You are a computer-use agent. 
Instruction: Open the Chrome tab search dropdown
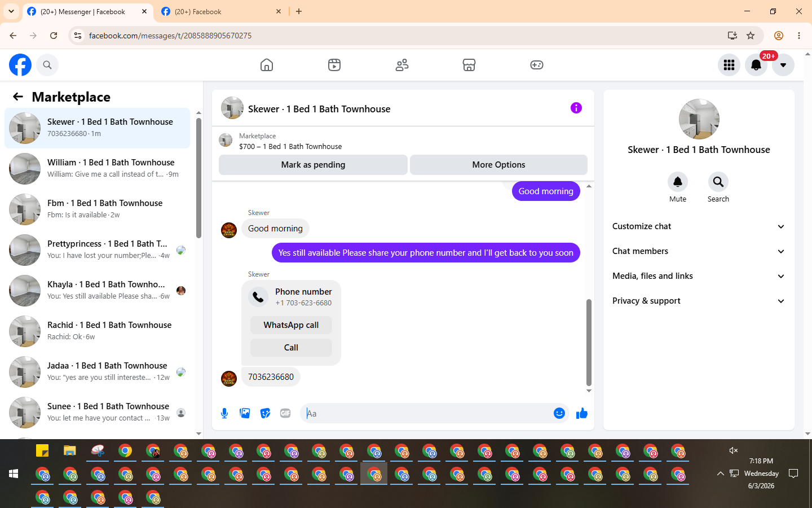[11, 11]
